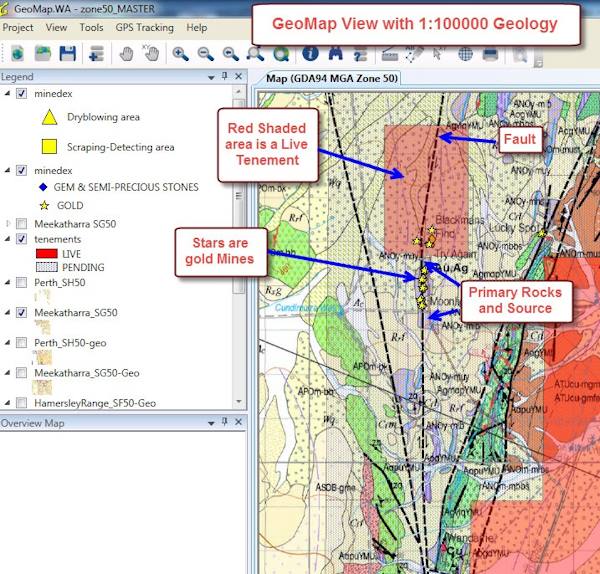600x574 pixels.
Task: Expand the Meekatharra SG50 group node
Action: click(9, 224)
